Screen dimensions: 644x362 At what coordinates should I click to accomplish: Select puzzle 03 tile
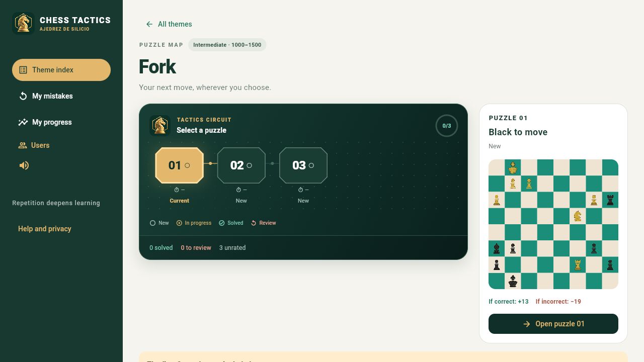click(303, 165)
